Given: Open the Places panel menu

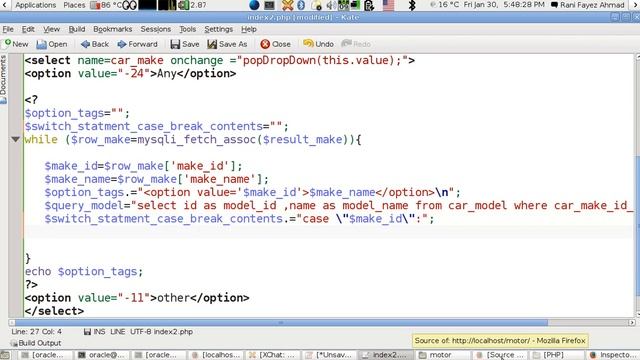Looking at the screenshot, I should click(x=74, y=5).
